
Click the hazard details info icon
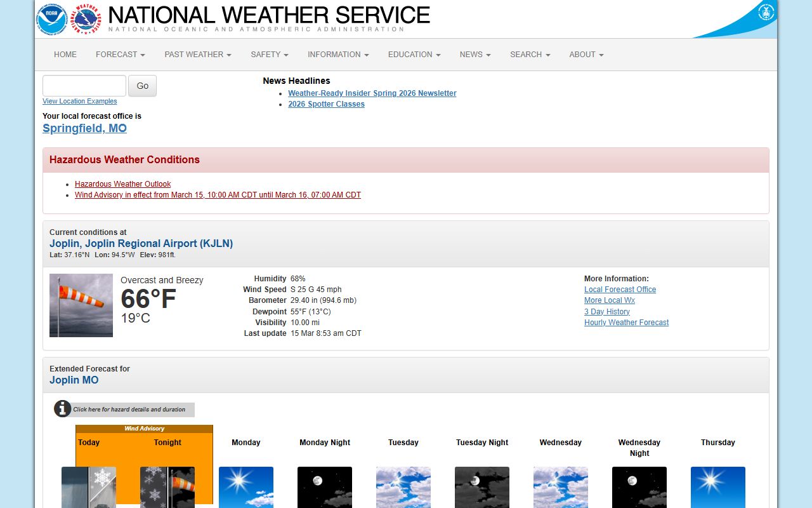tap(62, 409)
